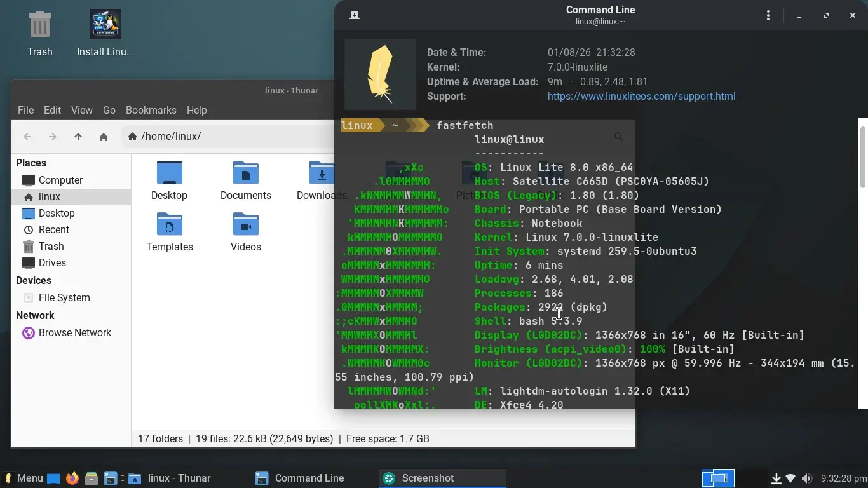Select the Desktop folder in file view

click(169, 180)
